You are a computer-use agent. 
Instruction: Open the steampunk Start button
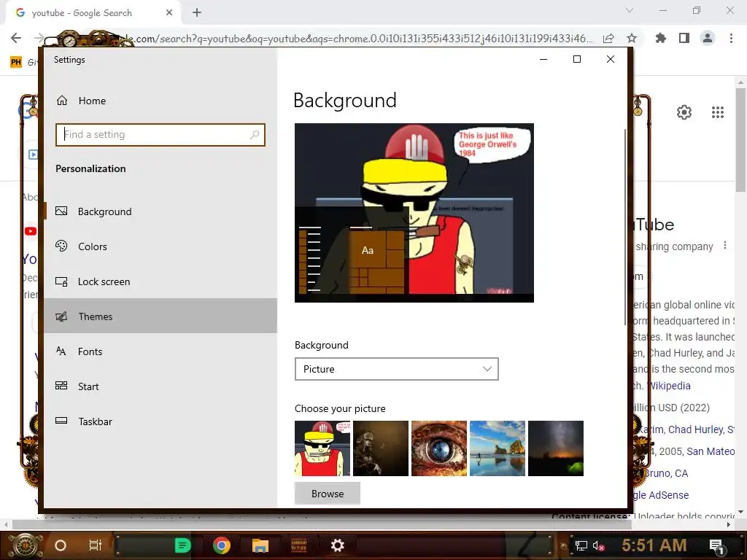24,545
